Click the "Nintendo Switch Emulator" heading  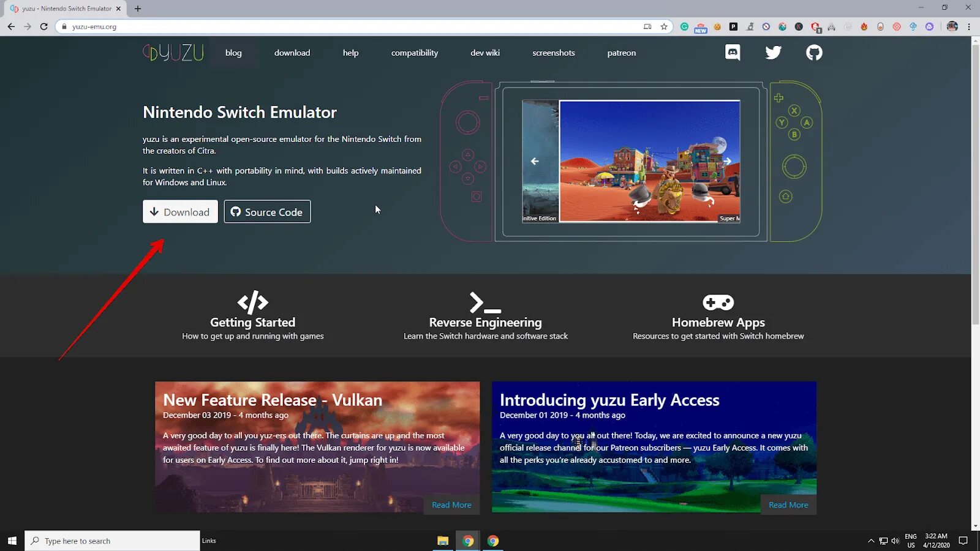point(239,112)
